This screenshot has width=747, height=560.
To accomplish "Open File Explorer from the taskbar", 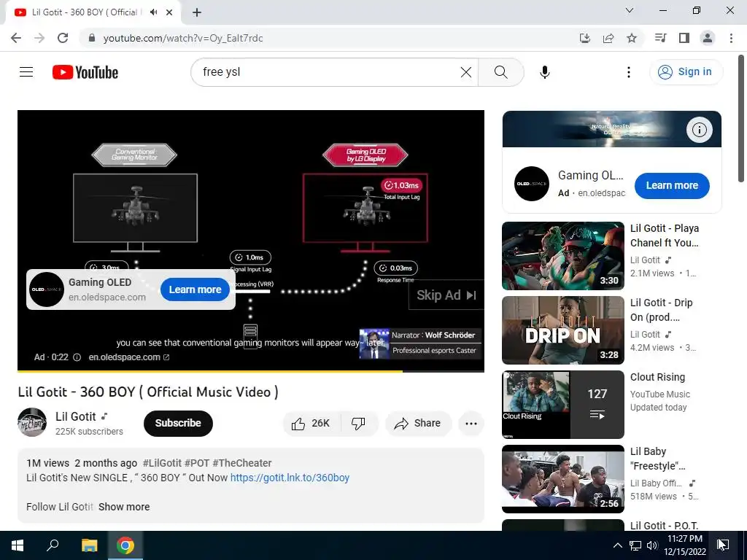I will [89, 545].
